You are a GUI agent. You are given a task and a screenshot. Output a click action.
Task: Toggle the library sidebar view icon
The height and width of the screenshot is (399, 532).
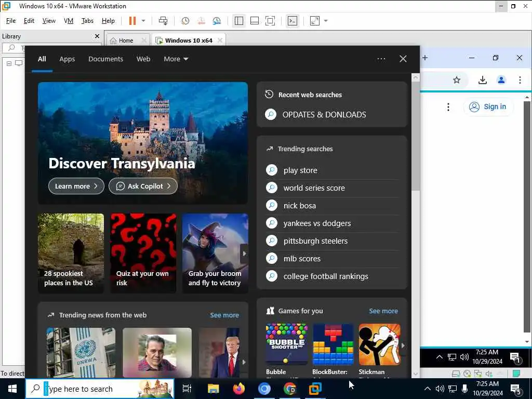pyautogui.click(x=239, y=21)
